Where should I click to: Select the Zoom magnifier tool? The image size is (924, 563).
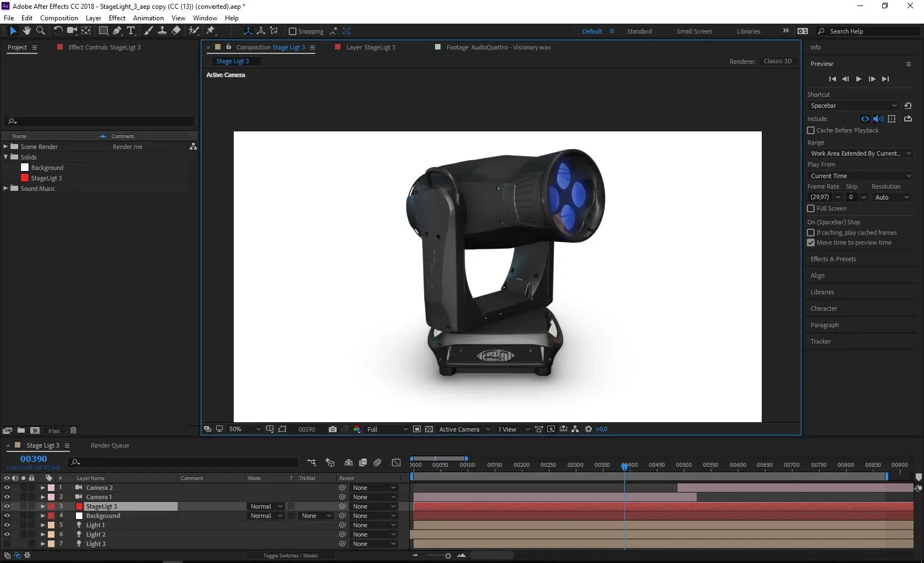40,31
